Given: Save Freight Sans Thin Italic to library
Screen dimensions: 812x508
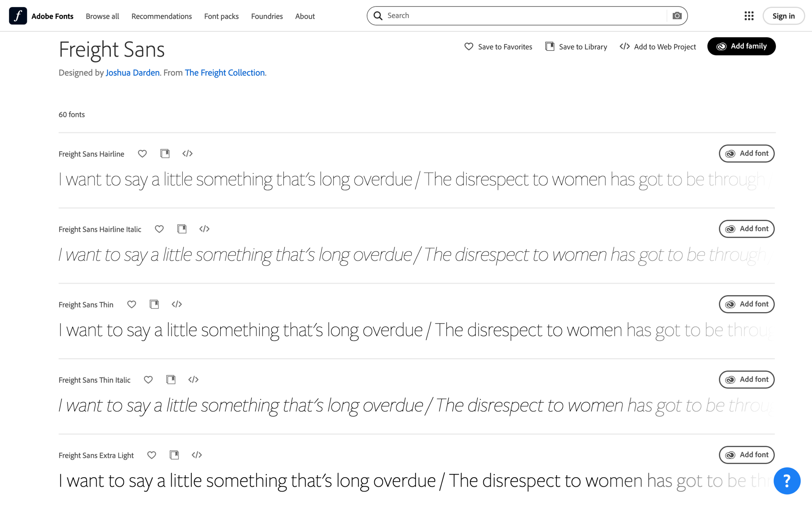Looking at the screenshot, I should point(171,380).
